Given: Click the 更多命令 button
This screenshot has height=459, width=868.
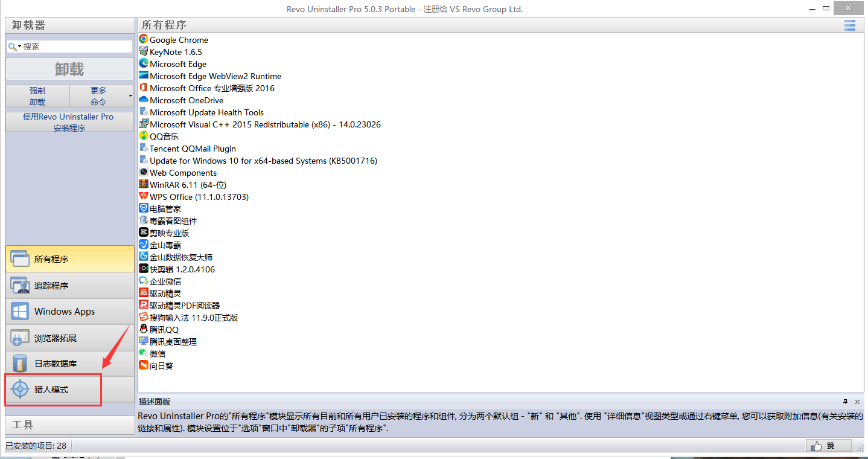Looking at the screenshot, I should point(98,96).
